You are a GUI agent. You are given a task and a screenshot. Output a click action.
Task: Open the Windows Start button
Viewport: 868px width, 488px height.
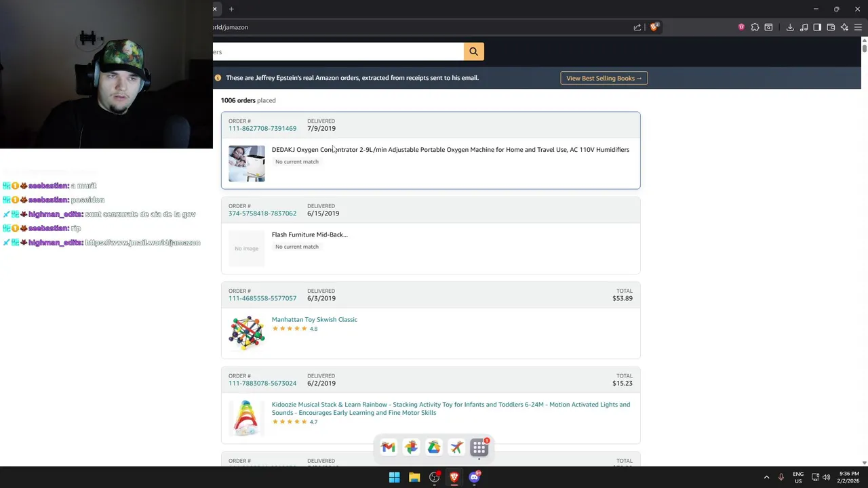[394, 477]
